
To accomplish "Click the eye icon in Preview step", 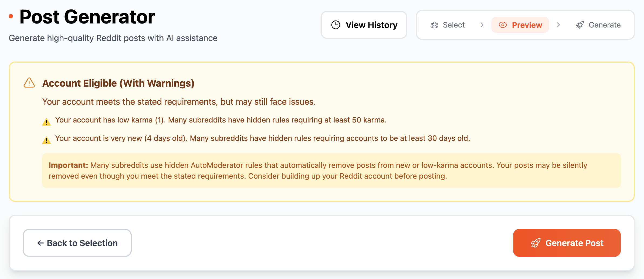I will 503,25.
